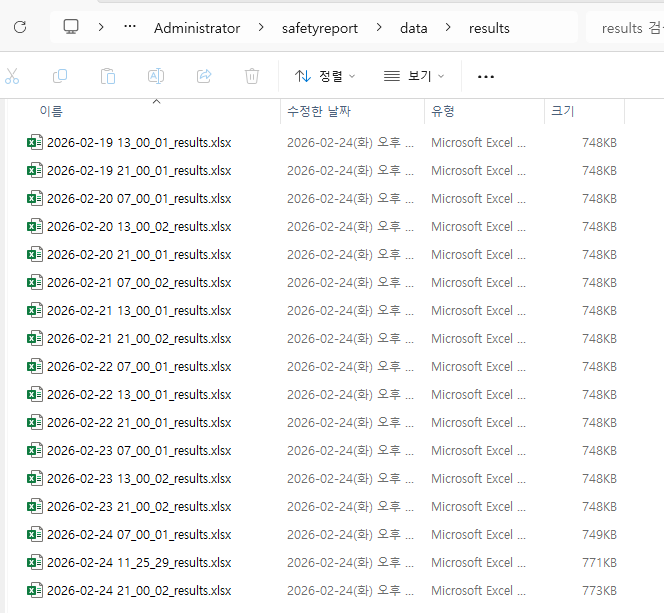The width and height of the screenshot is (664, 613).
Task: Click Excel icon of 2026-02-24 11_25_29_results.xlsx
Action: 35,562
